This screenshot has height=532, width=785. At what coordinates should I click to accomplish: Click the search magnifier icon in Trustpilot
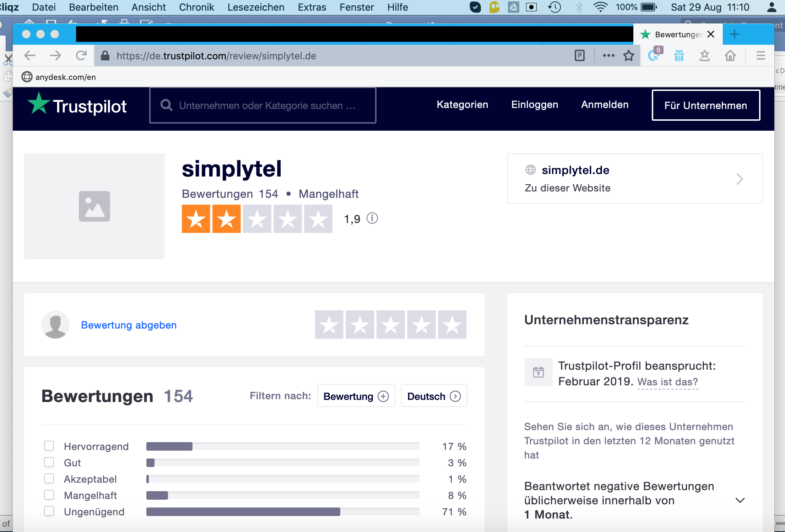[x=166, y=105]
